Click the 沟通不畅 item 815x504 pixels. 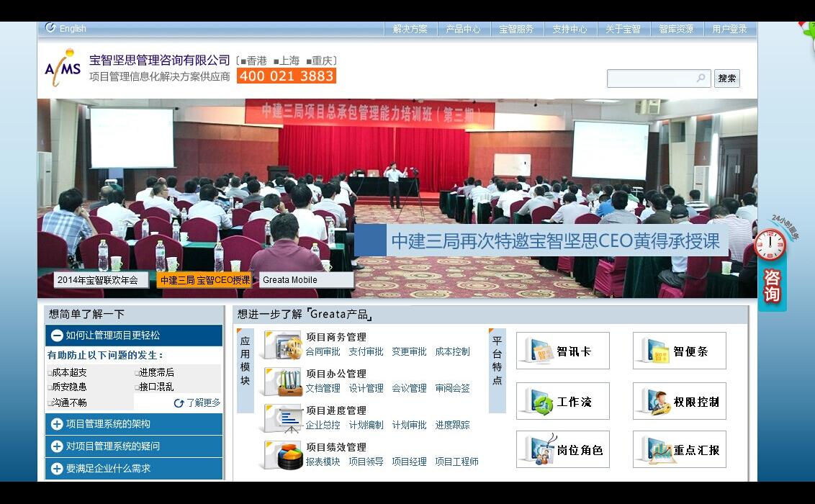[68, 402]
